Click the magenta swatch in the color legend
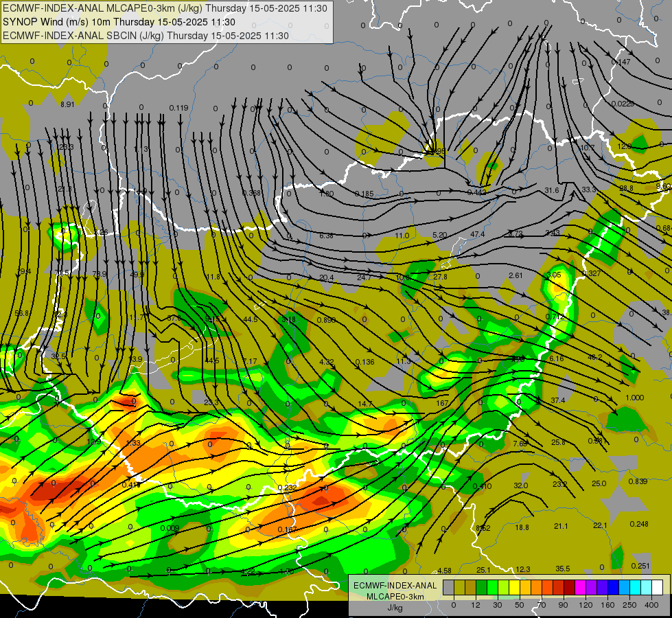672x618 pixels. pos(580,587)
